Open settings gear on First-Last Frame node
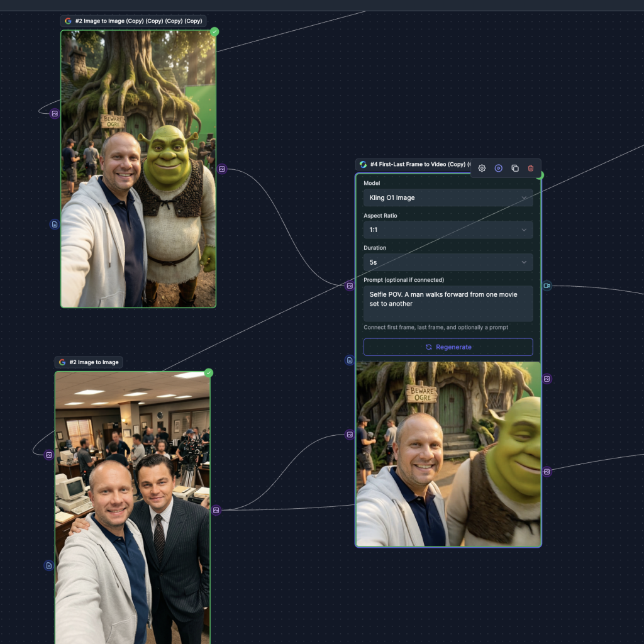The width and height of the screenshot is (644, 644). click(482, 169)
